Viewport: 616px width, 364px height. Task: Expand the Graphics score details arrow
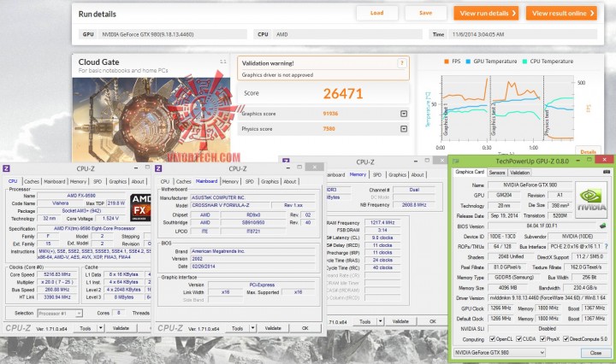[x=404, y=114]
